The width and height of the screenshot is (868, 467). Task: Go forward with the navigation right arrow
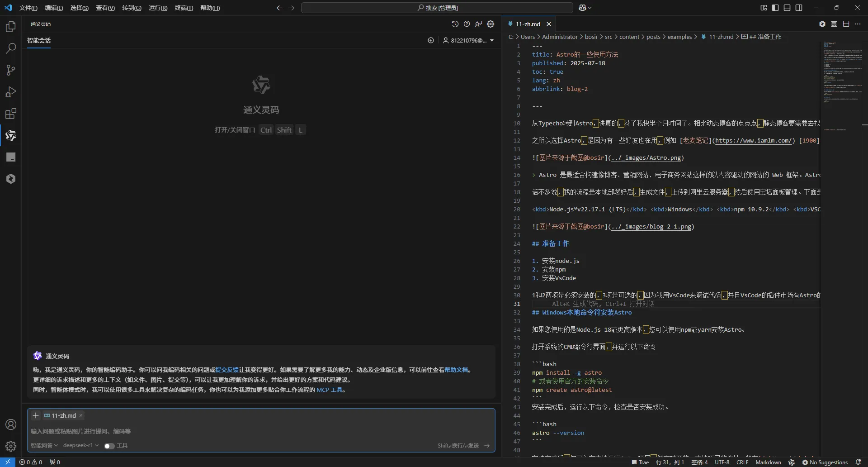292,8
